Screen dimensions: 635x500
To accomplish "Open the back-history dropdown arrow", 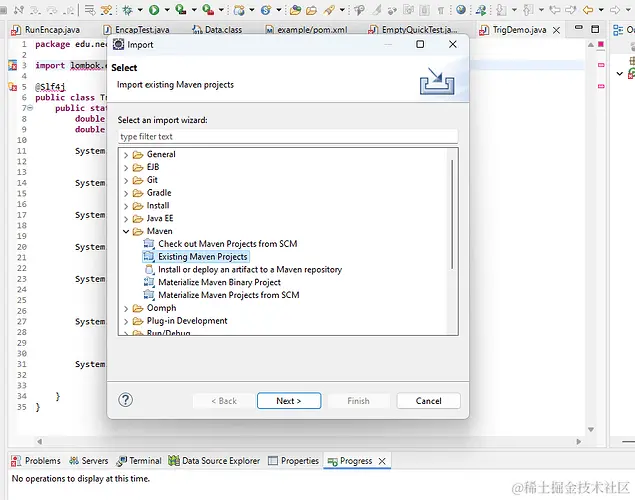I will [x=601, y=9].
